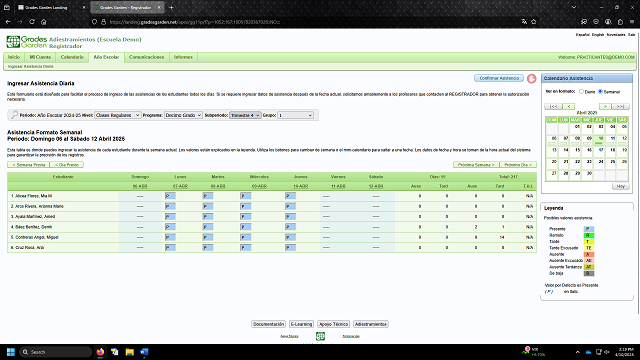640x360 pixels.
Task: Open Microsoft Word from the taskbar
Action: click(x=144, y=352)
